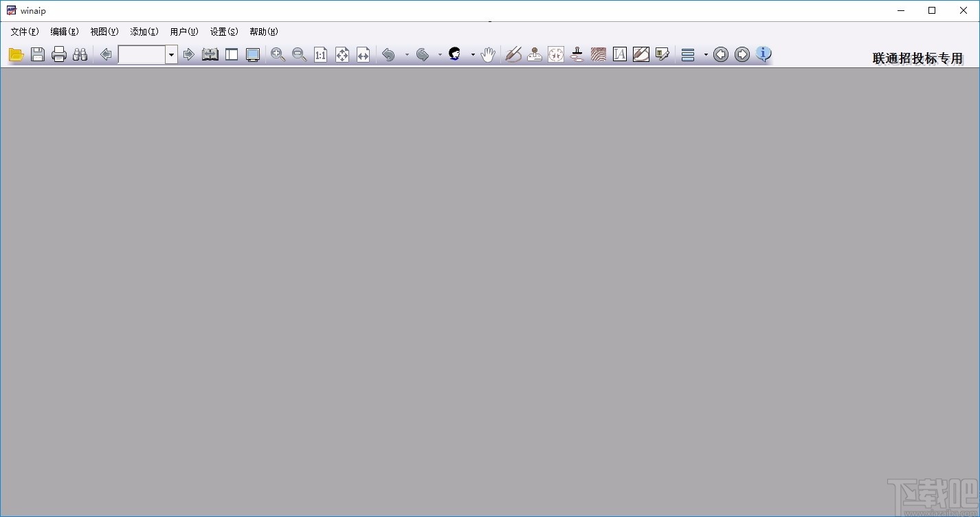This screenshot has width=980, height=517.
Task: Select the handwriting pen tool
Action: [x=513, y=54]
